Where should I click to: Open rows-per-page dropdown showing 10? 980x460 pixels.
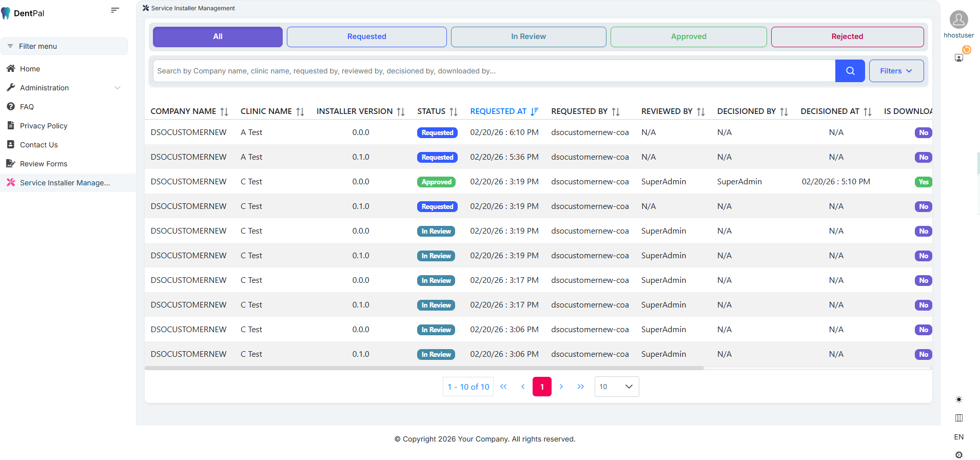point(616,387)
